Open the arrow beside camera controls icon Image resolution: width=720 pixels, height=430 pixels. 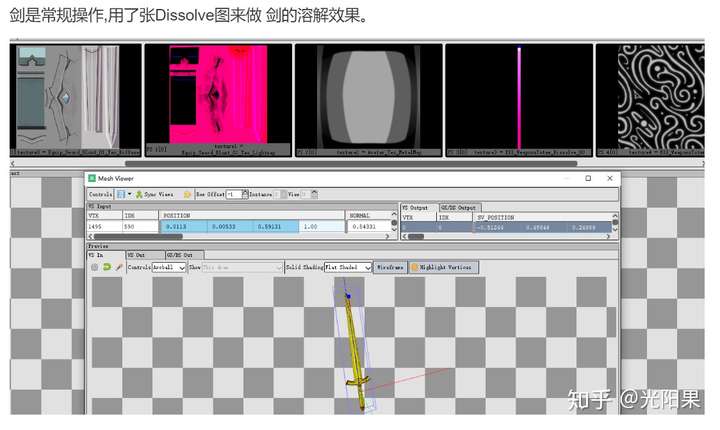(129, 194)
